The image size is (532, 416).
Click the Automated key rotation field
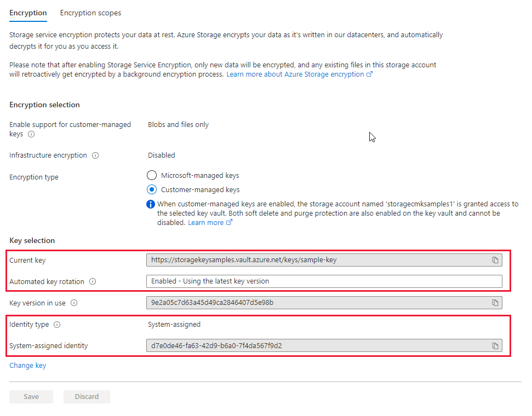click(323, 281)
